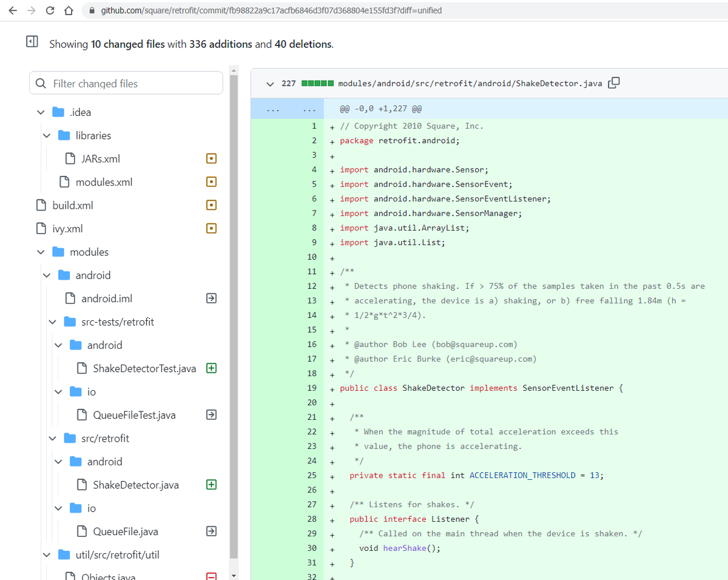Collapse io folder containing QueueFileTest.java

click(58, 391)
